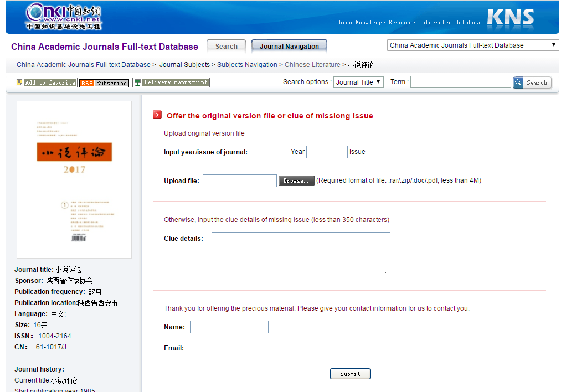Image resolution: width=566 pixels, height=392 pixels.
Task: Click the Delivery manuscript button
Action: (171, 82)
